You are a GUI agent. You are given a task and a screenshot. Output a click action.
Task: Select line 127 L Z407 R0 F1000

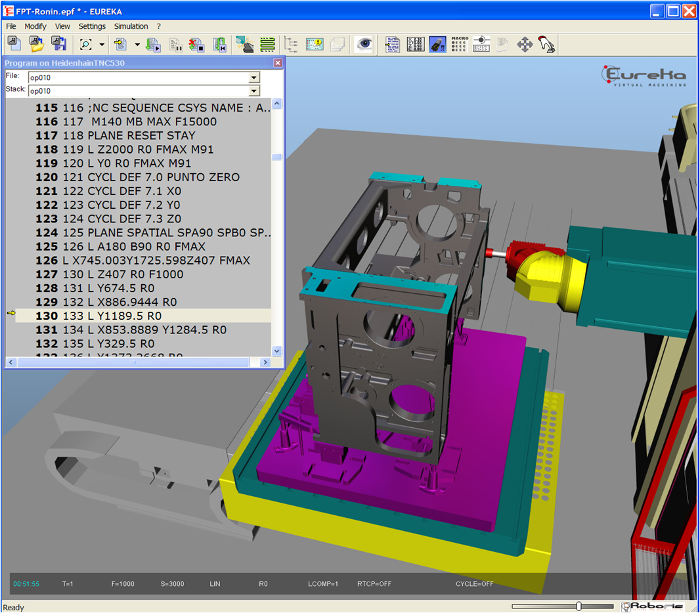click(139, 274)
